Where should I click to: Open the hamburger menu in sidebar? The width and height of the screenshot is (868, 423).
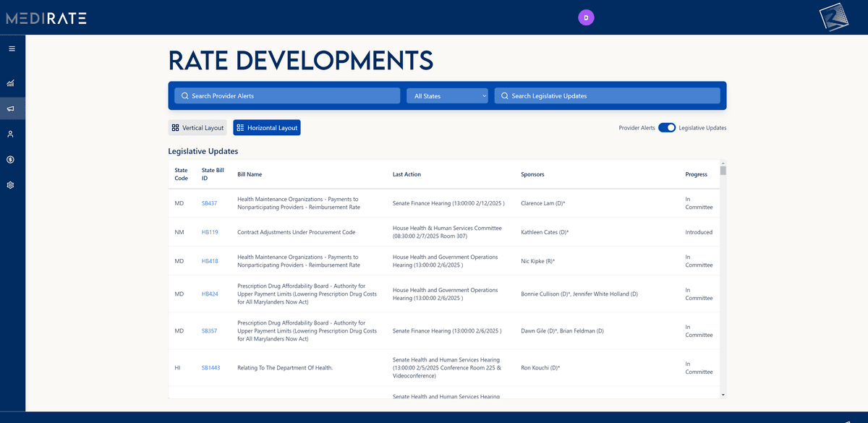pyautogui.click(x=12, y=48)
